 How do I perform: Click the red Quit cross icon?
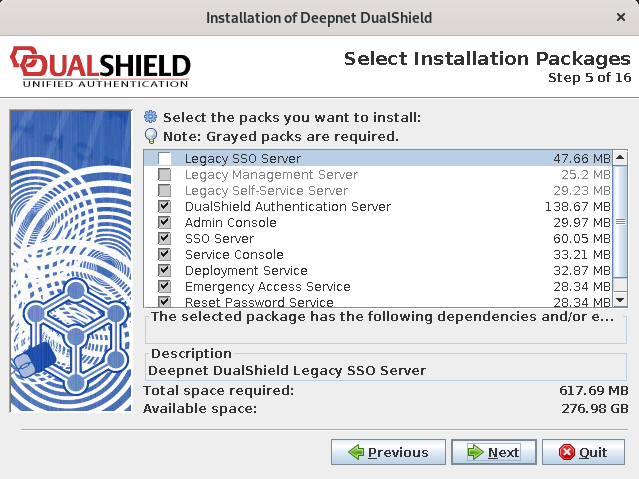pyautogui.click(x=567, y=452)
